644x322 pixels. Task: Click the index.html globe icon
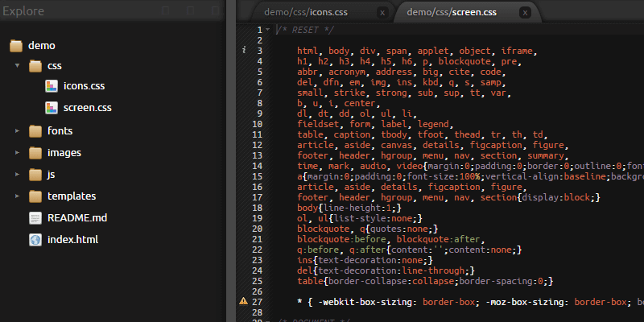pyautogui.click(x=35, y=239)
